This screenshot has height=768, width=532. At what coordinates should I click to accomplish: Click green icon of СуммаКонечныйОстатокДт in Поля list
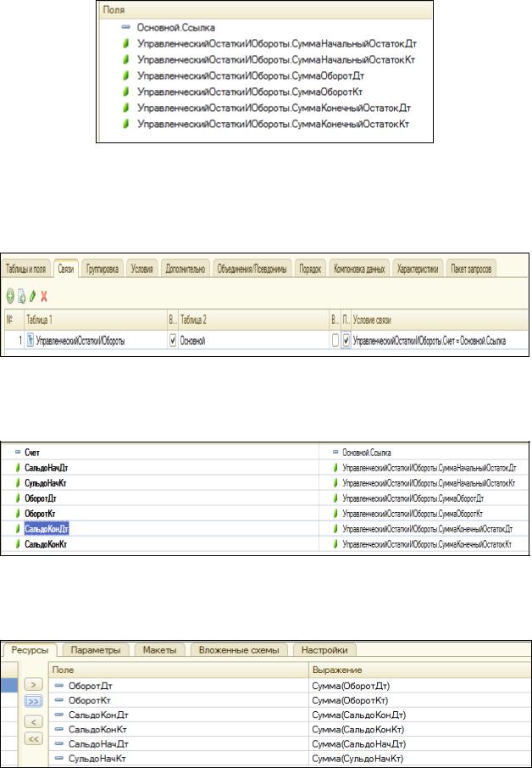point(125,108)
